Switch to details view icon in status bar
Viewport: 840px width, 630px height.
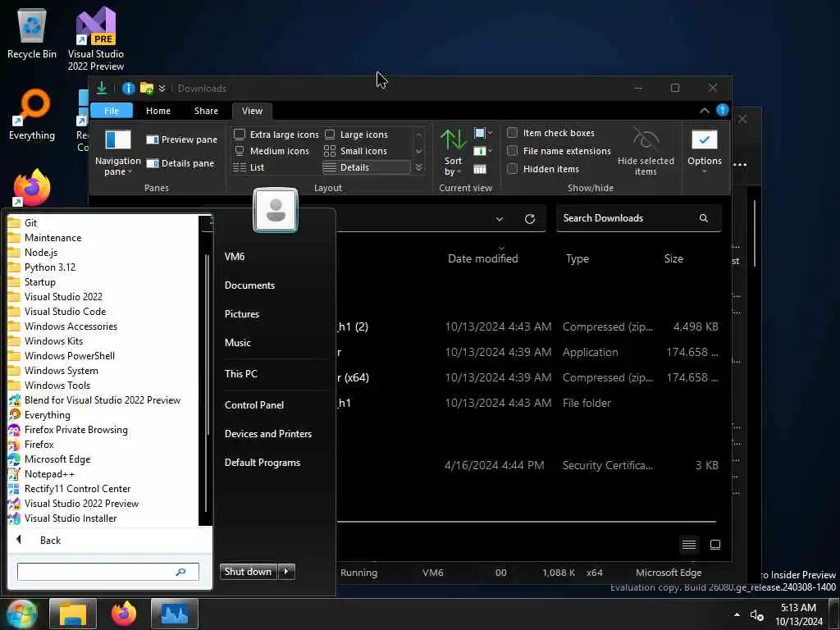[689, 545]
